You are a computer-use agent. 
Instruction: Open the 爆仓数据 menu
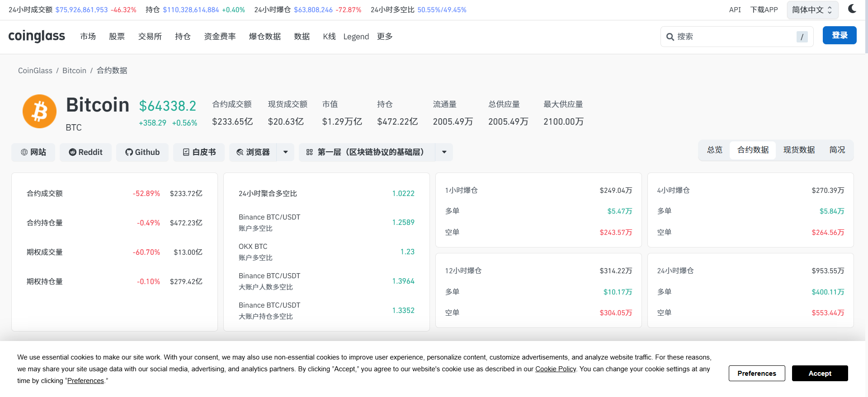265,37
